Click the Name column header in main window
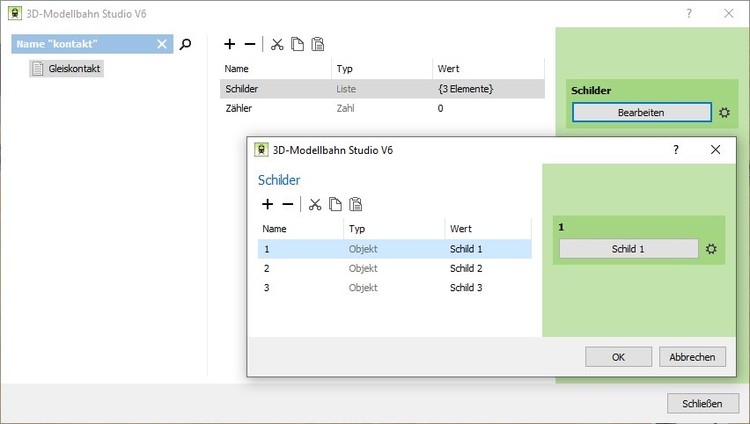The image size is (750, 424). (276, 68)
